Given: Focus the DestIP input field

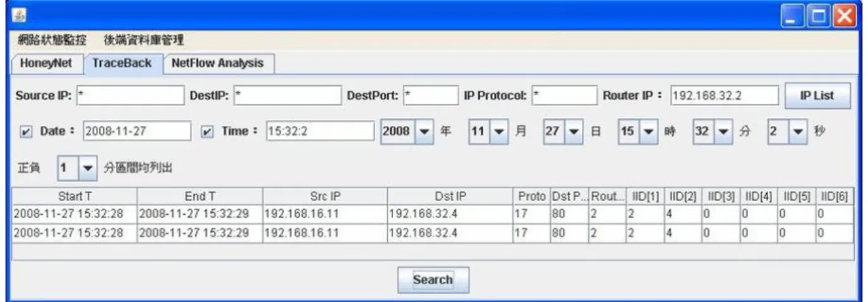Looking at the screenshot, I should (287, 95).
